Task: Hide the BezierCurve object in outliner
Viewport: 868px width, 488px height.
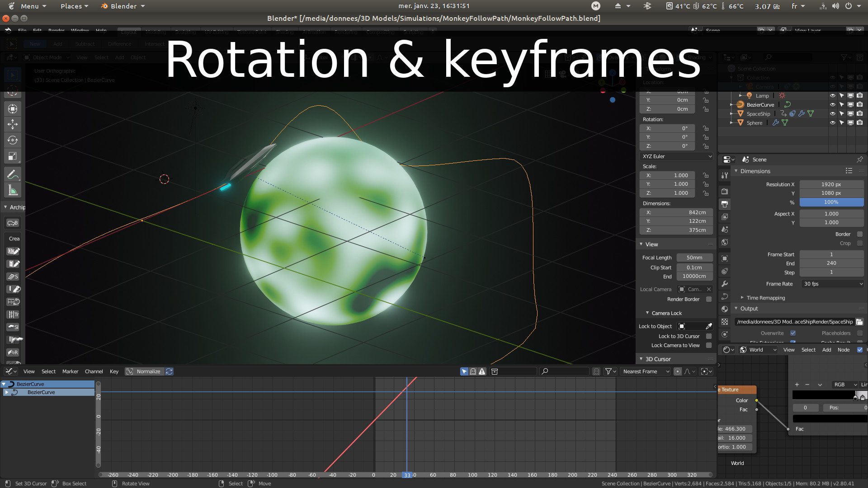Action: click(832, 105)
